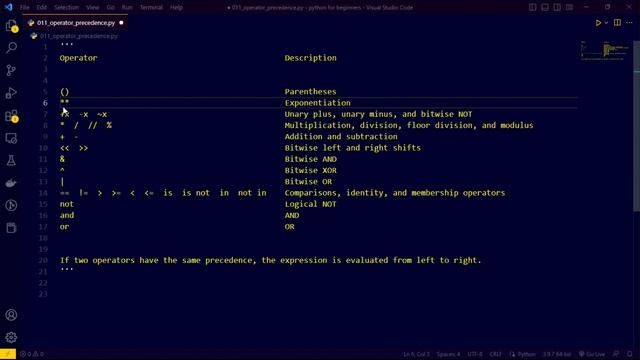Click the breadcrumb 011_operator_precedence.py file
Viewport: 640px width, 360px height.
tap(78, 36)
